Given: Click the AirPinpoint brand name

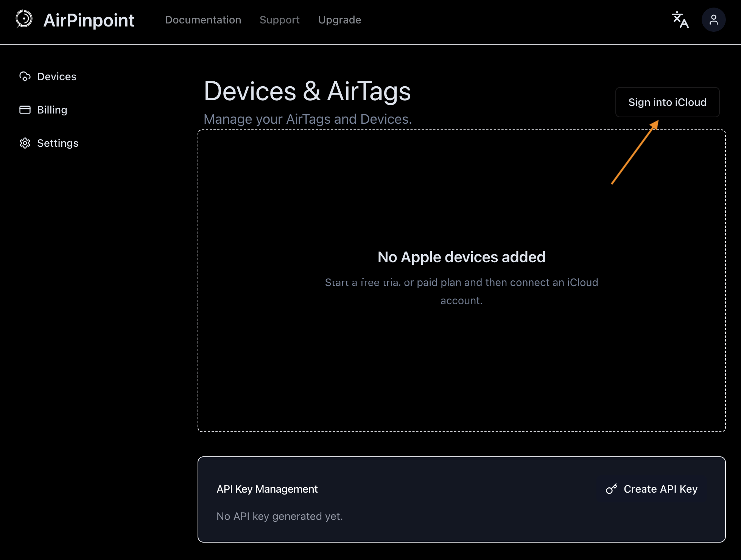Looking at the screenshot, I should (89, 20).
